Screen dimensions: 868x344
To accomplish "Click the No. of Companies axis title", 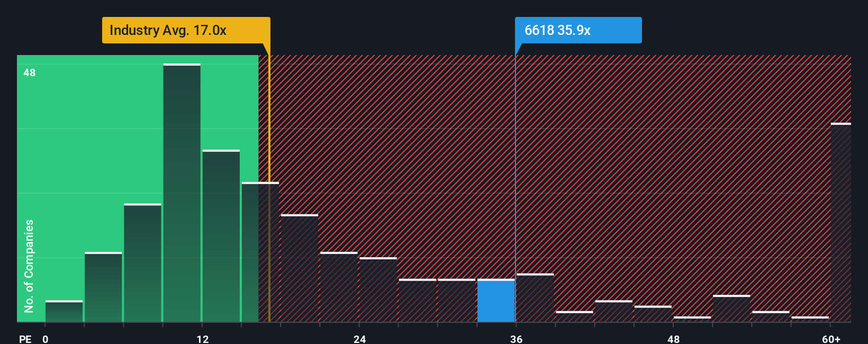I will coord(29,266).
